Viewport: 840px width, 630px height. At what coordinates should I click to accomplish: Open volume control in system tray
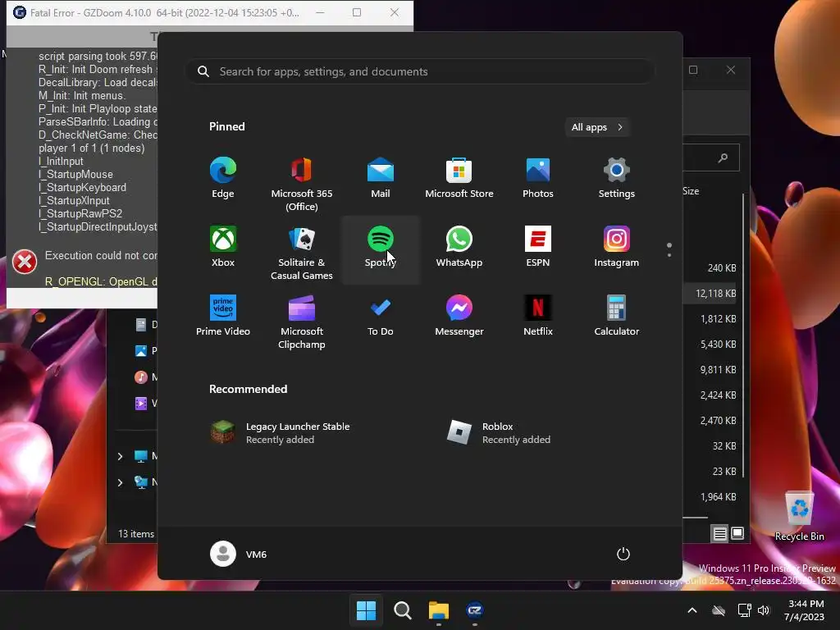764,610
